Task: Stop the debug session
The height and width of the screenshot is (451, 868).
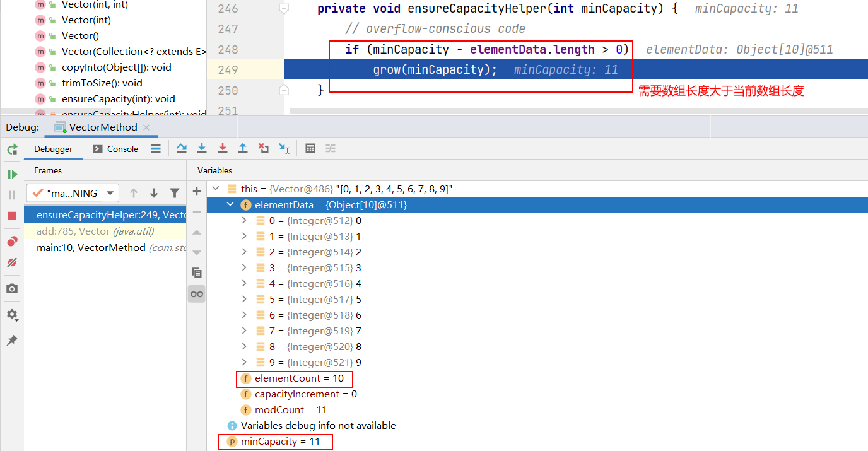Action: pos(12,216)
